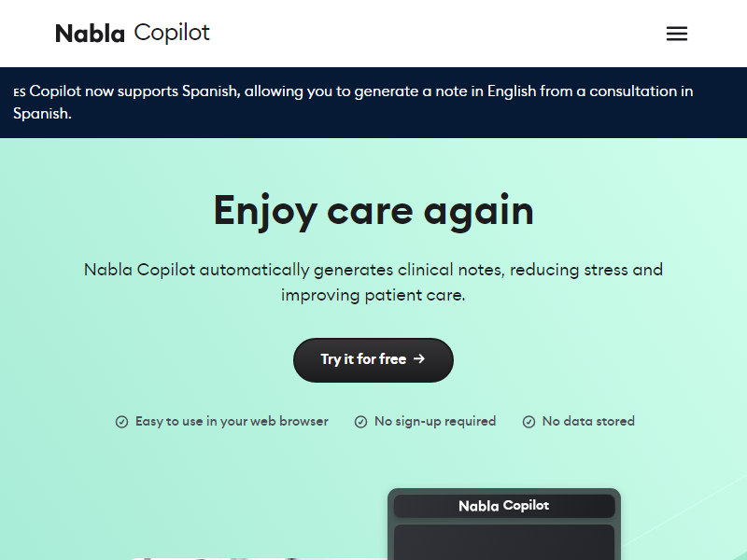Click checkmark icon beside No sign-up required
Screen dimensions: 747x560
(360, 422)
